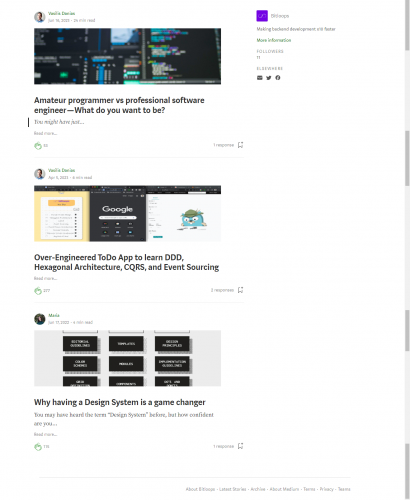This screenshot has height=500, width=410.
Task: Clap for the Amateur programmer article
Action: (x=38, y=145)
